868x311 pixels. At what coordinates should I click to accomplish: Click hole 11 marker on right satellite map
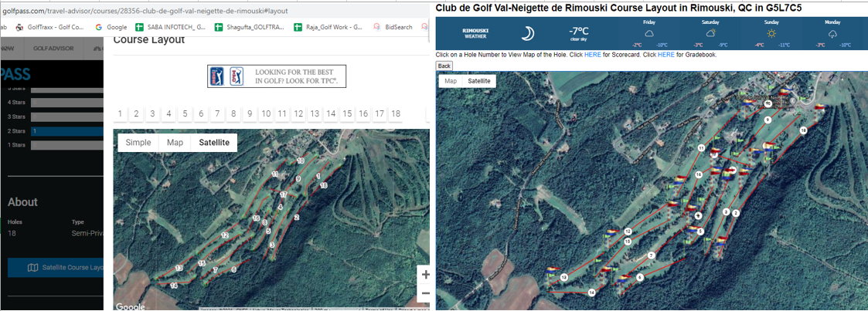[x=701, y=147]
